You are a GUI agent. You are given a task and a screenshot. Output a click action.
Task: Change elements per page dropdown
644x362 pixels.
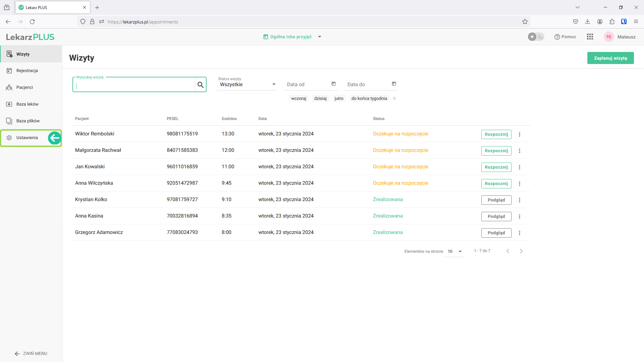click(454, 251)
